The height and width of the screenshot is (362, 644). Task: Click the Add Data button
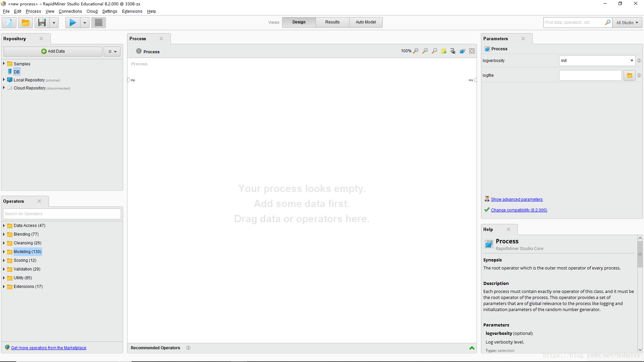(x=53, y=51)
